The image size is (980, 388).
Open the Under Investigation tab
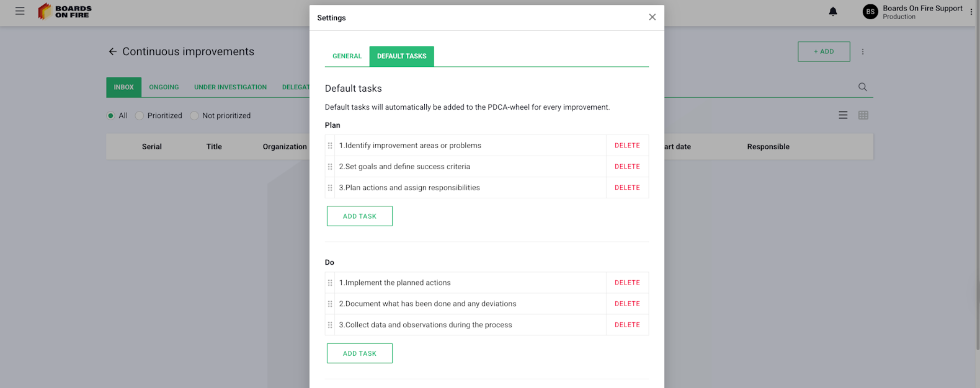click(230, 87)
